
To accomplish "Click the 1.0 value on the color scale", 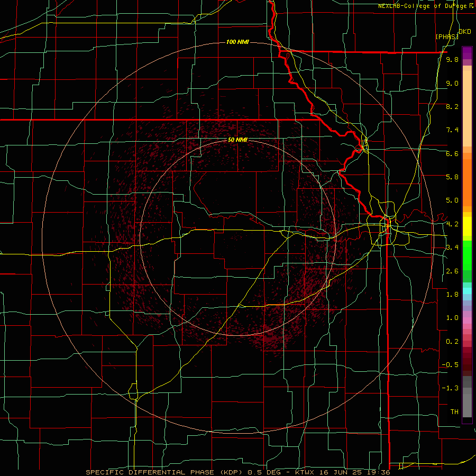I will tap(452, 318).
